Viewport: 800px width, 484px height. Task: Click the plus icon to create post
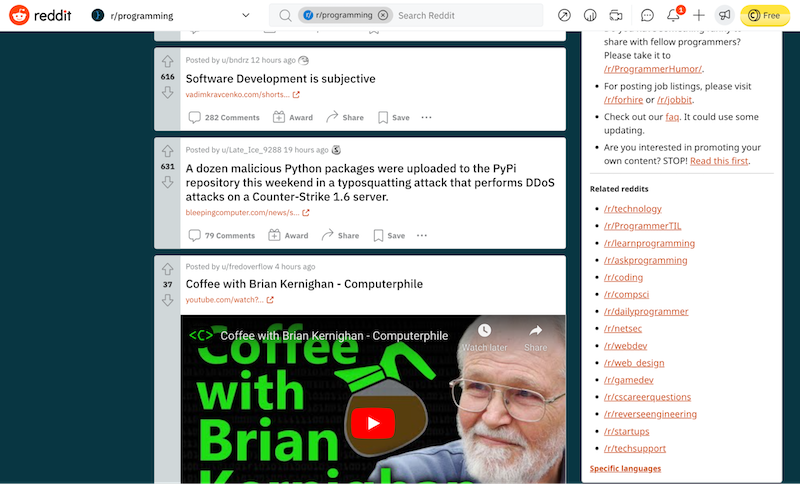tap(699, 16)
